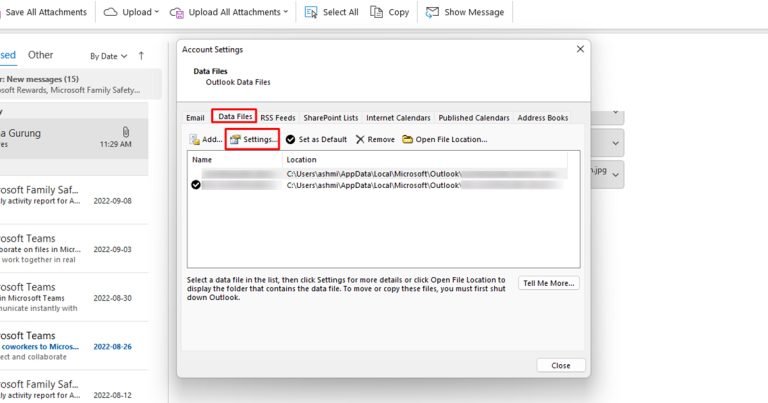Select the default data file row
Viewport: 768px width, 403px height.
[377, 185]
